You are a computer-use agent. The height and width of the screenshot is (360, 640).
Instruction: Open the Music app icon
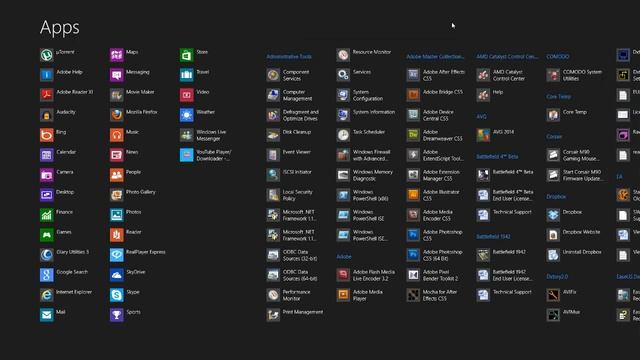(x=117, y=135)
